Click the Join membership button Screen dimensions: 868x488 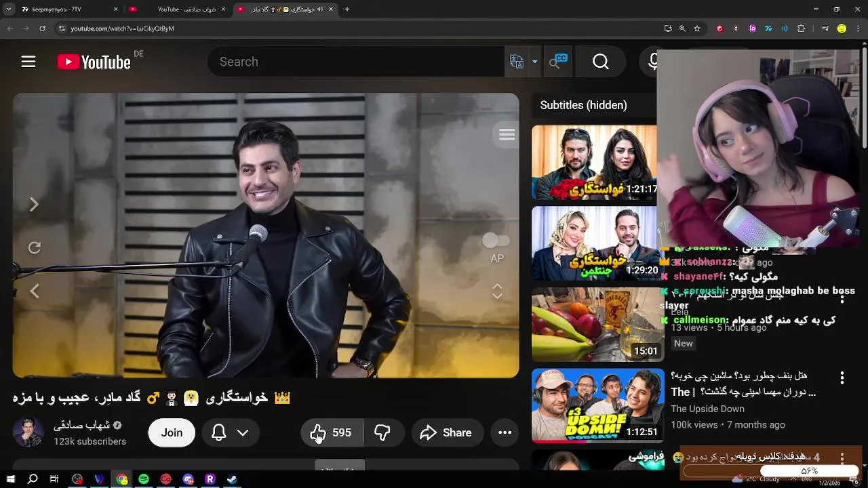172,432
